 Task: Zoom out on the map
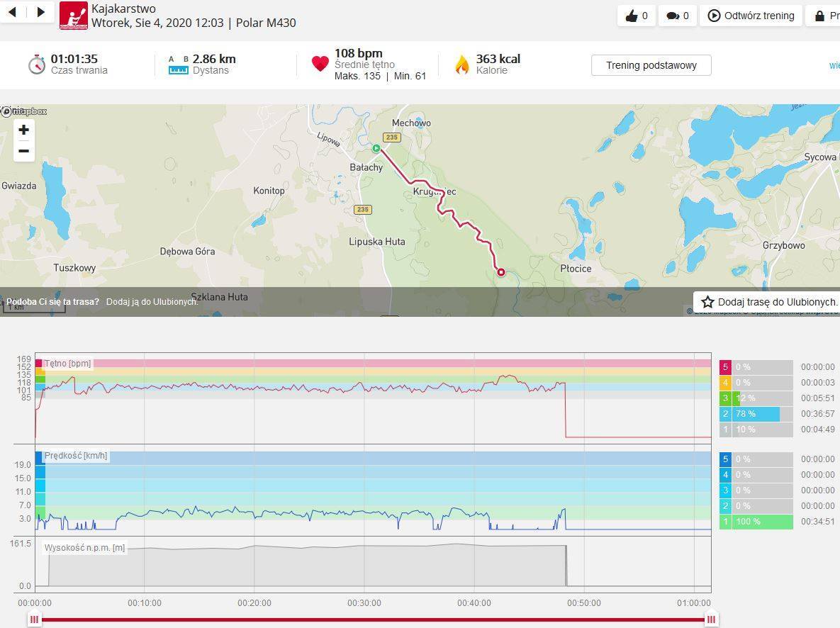pyautogui.click(x=23, y=151)
